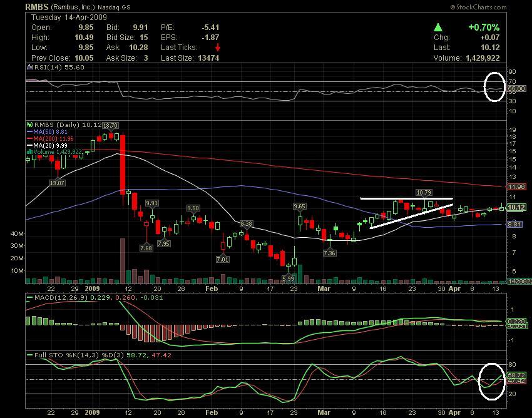Click the +0.70% percent change

(x=484, y=28)
